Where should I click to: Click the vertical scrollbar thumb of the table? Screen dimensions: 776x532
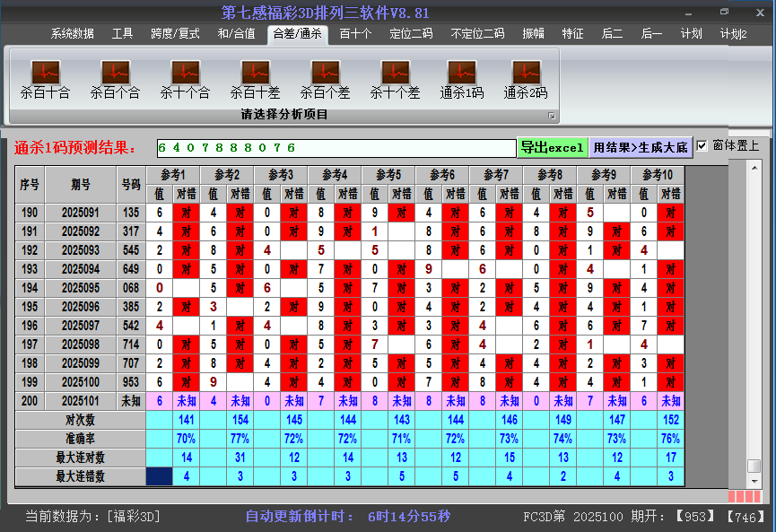[x=754, y=467]
